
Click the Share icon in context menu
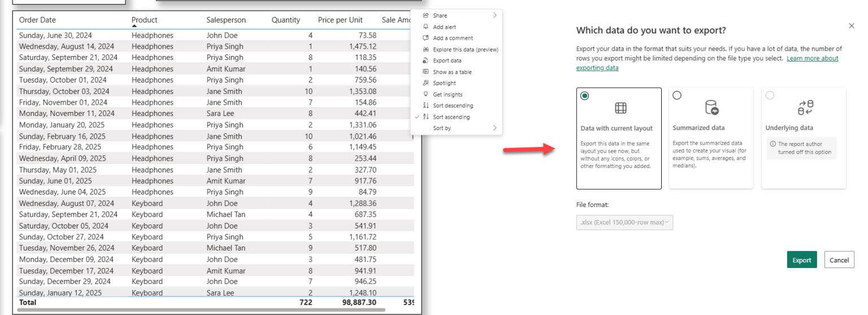click(x=426, y=16)
